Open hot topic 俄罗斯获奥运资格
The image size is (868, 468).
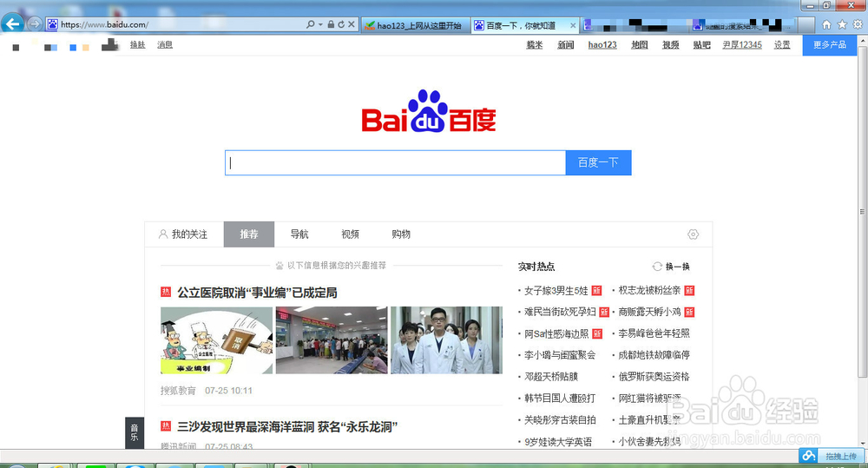click(x=654, y=377)
